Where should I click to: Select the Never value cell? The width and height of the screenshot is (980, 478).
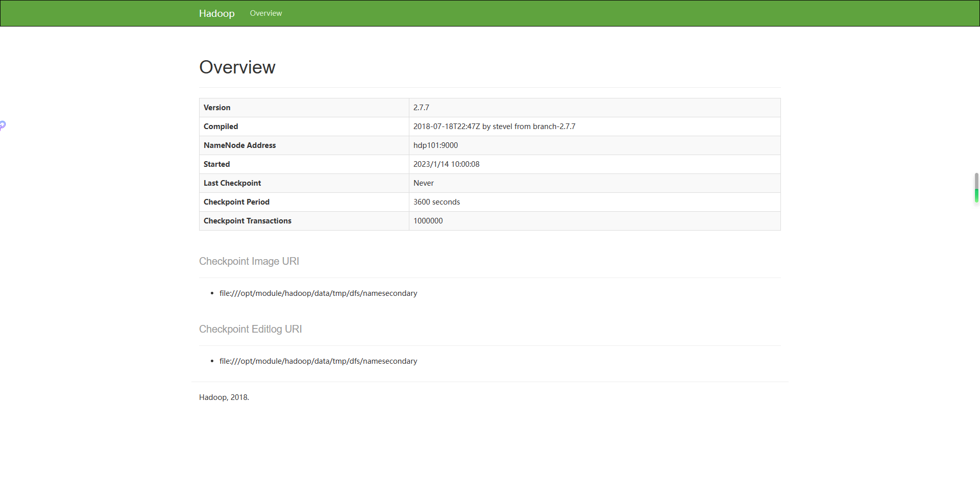click(x=595, y=183)
